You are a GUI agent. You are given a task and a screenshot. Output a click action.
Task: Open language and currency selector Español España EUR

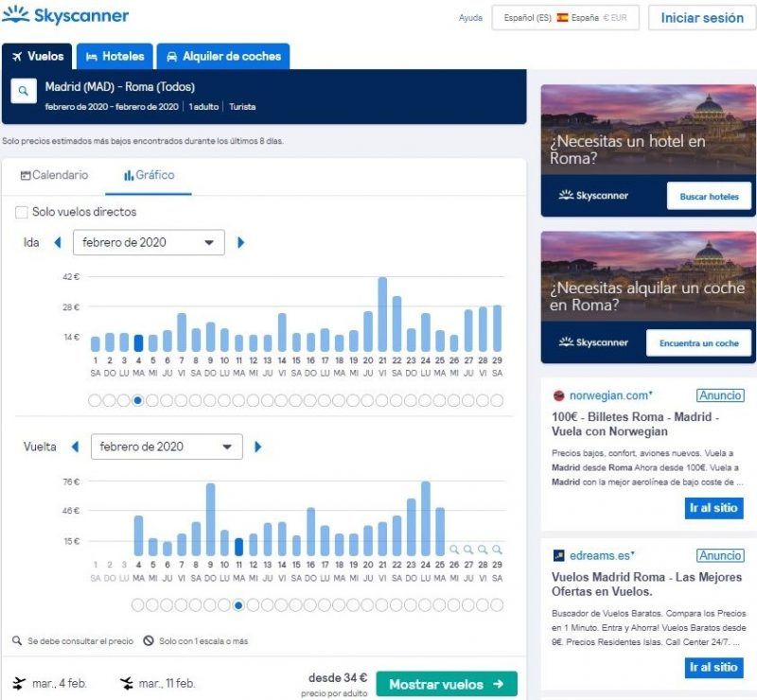[x=566, y=18]
